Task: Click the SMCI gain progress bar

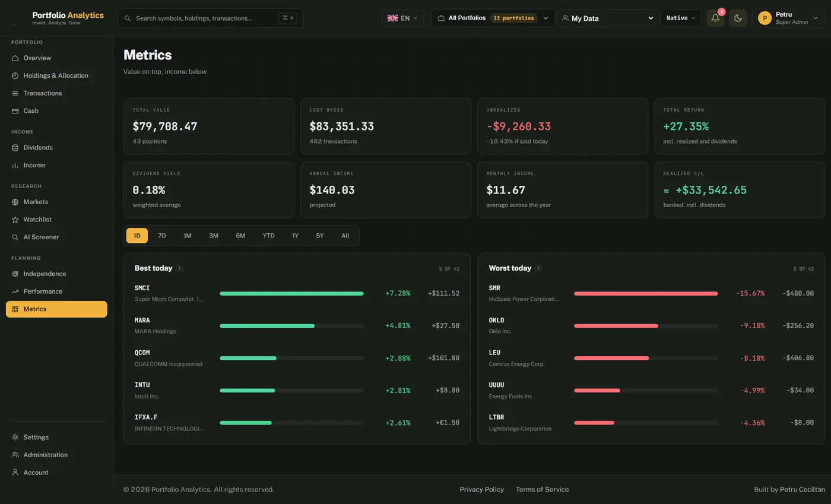Action: click(291, 293)
